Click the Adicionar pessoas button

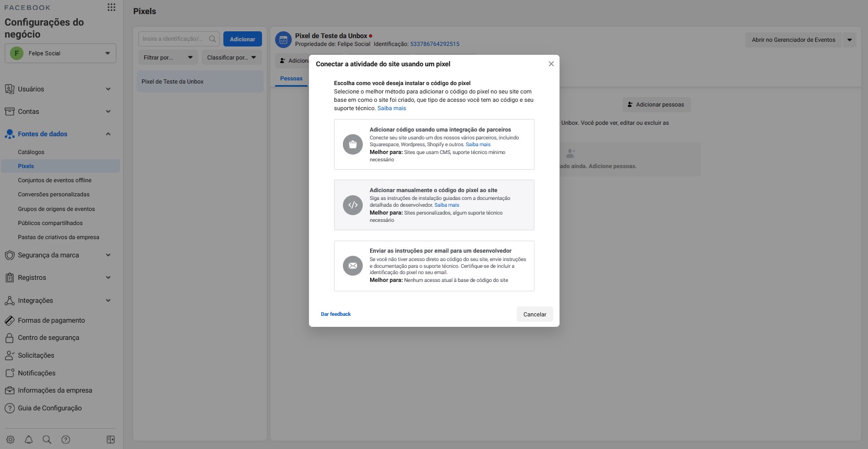[657, 104]
